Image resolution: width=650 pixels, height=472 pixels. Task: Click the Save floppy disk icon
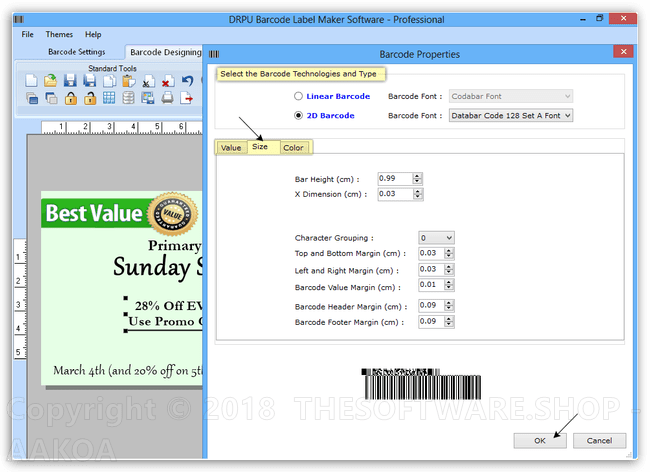70,81
